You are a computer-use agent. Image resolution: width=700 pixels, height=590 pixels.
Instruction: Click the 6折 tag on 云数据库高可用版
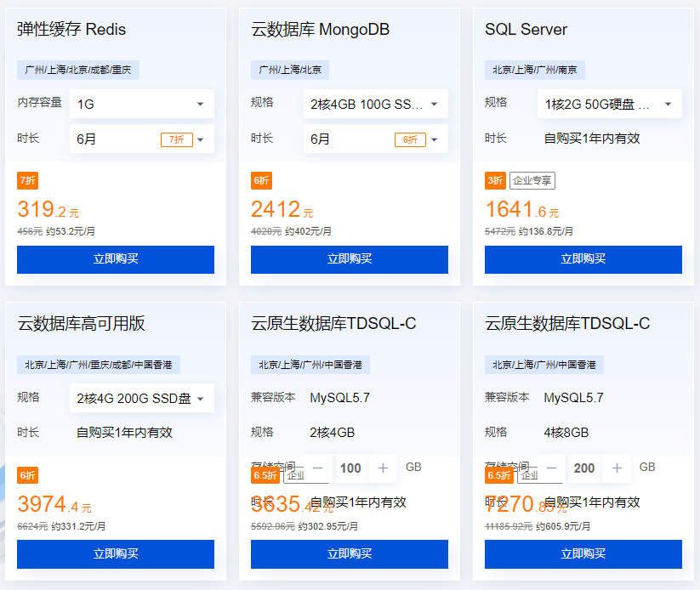(x=28, y=475)
